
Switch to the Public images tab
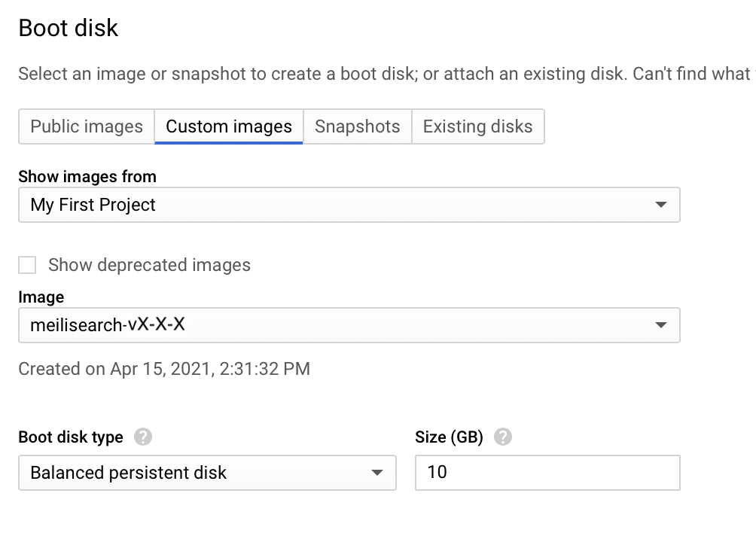pos(86,126)
